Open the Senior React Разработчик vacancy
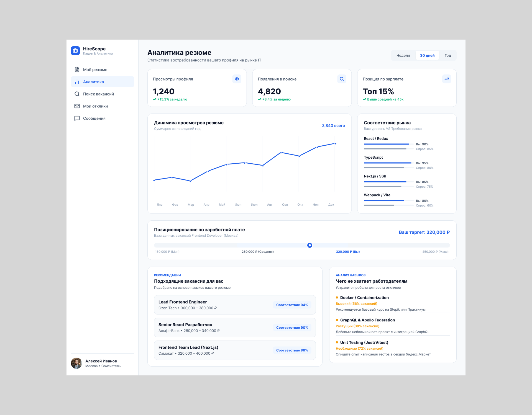The height and width of the screenshot is (415, 532). (x=235, y=328)
